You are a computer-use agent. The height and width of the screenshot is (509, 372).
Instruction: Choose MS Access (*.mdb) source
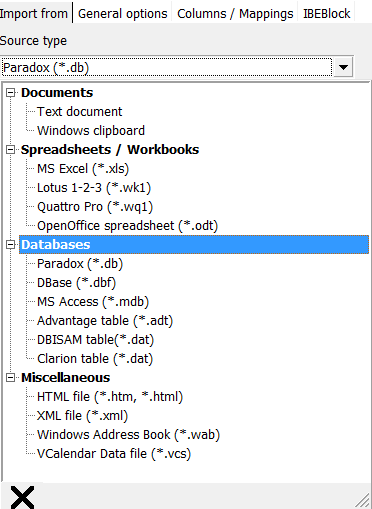[x=93, y=302]
